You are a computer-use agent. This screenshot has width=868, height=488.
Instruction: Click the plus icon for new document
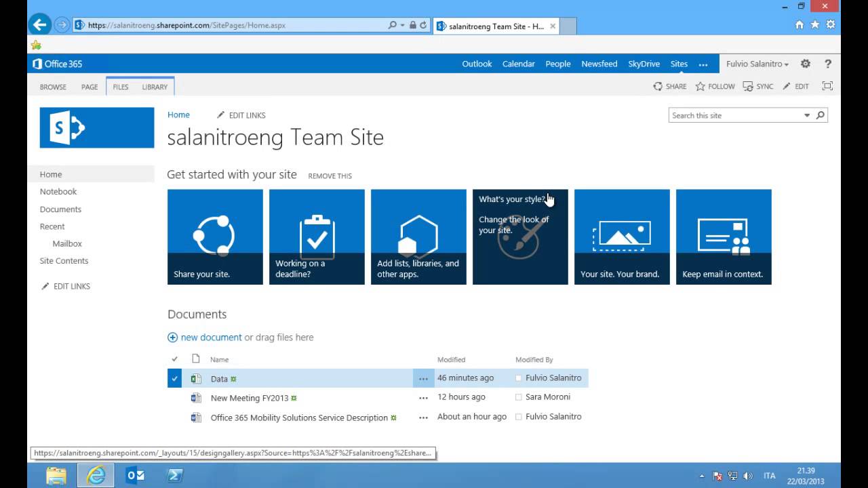[x=173, y=338]
